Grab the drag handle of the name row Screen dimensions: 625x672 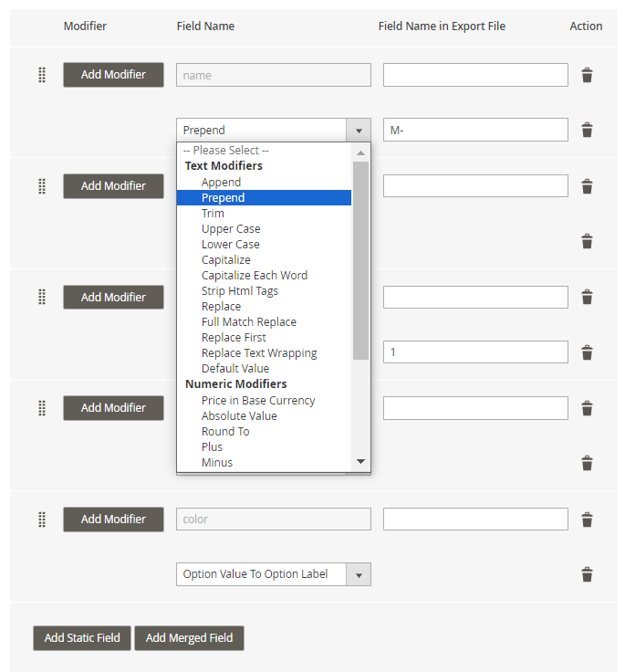42,75
